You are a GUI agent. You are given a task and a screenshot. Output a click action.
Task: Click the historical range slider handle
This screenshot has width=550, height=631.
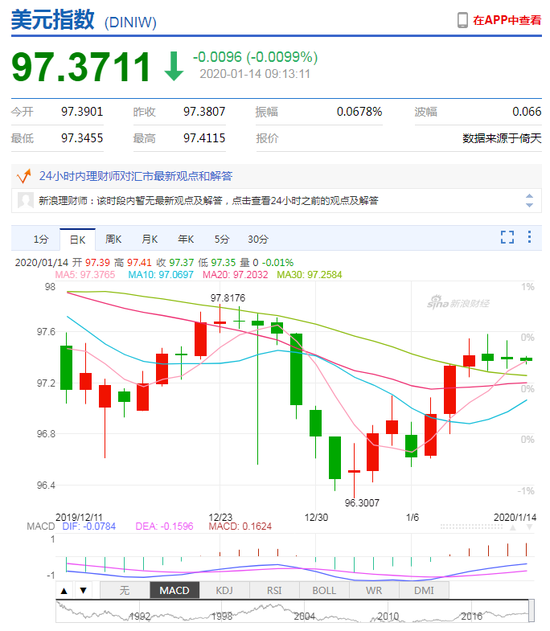tap(531, 610)
